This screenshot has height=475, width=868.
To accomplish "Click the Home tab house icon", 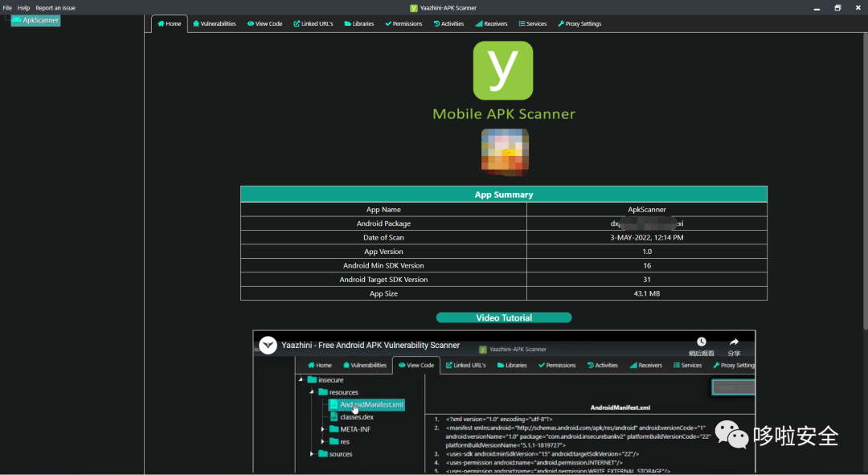I will pyautogui.click(x=161, y=24).
